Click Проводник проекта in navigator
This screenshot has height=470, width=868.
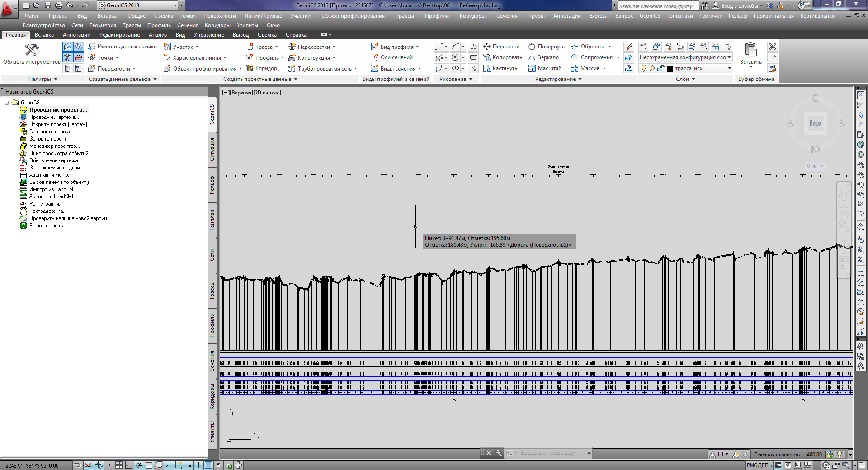(58, 110)
